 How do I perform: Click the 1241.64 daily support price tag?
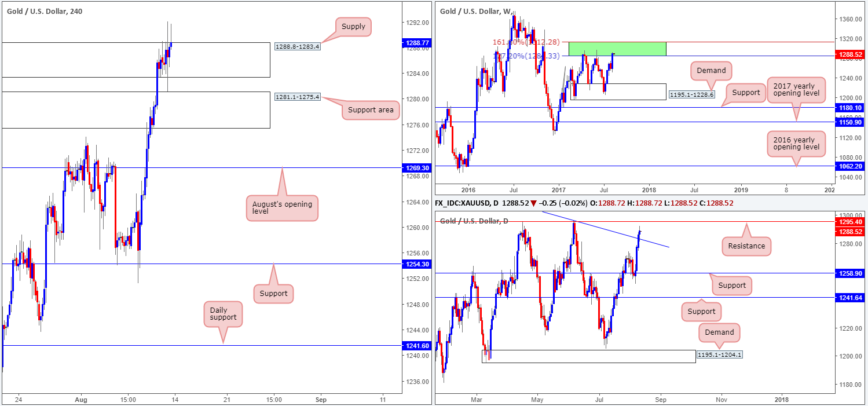(851, 298)
